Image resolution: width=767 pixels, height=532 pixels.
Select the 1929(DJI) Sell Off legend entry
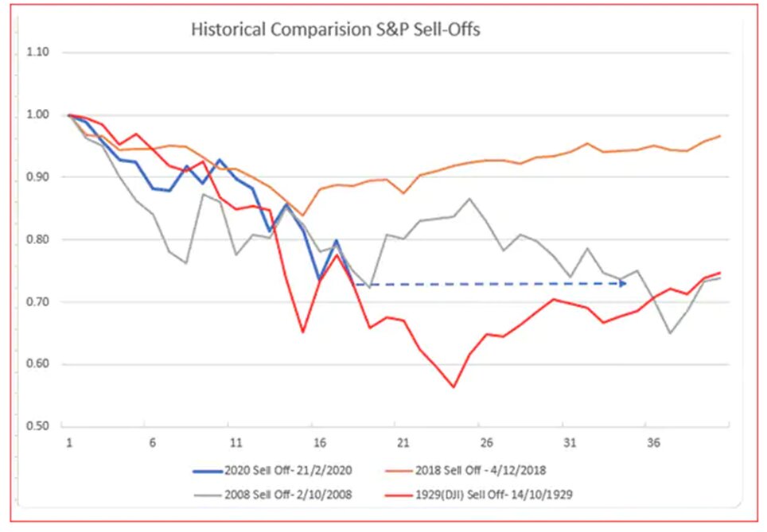coord(478,495)
